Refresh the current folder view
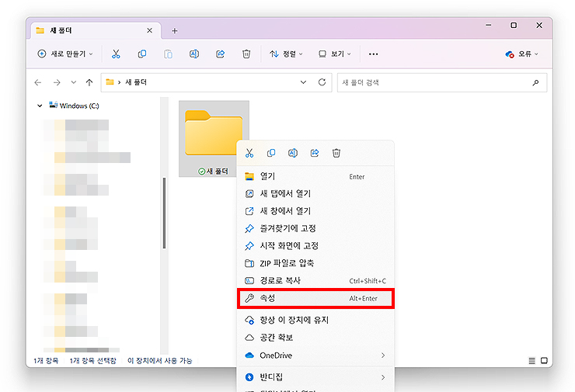The height and width of the screenshot is (392, 575). pyautogui.click(x=322, y=82)
